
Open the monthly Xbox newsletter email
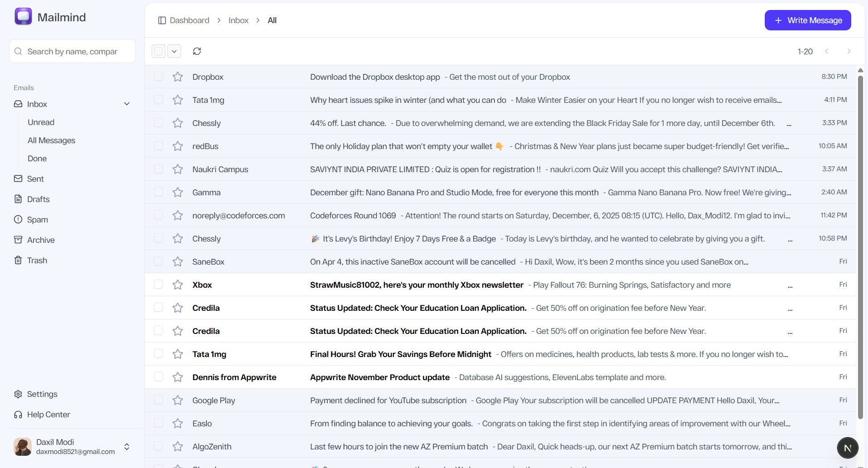500,285
